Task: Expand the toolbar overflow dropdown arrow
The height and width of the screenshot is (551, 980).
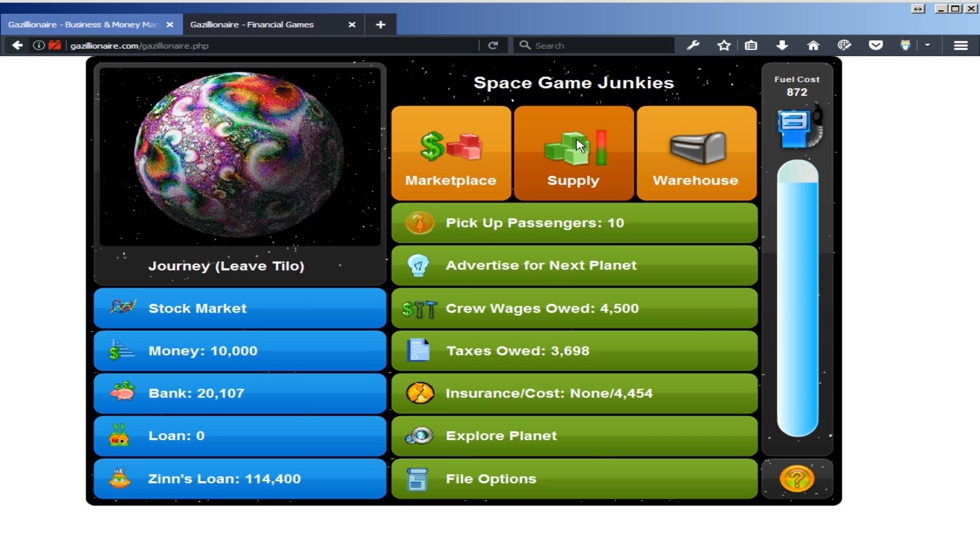Action: click(927, 45)
